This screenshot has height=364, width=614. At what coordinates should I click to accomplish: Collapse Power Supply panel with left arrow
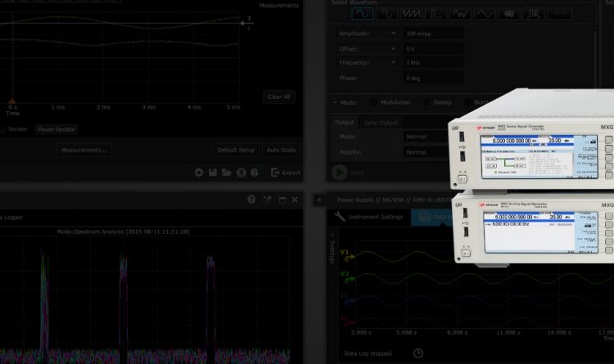click(319, 200)
